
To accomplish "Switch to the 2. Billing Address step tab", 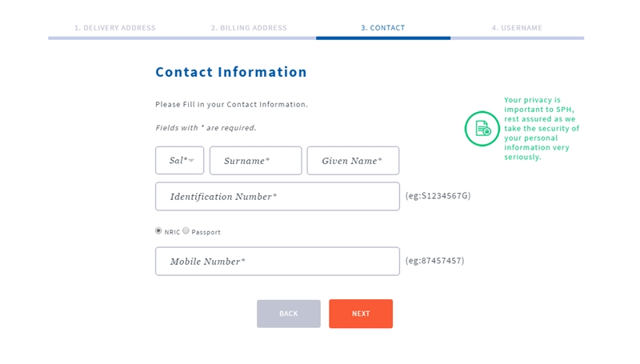I will click(x=249, y=28).
